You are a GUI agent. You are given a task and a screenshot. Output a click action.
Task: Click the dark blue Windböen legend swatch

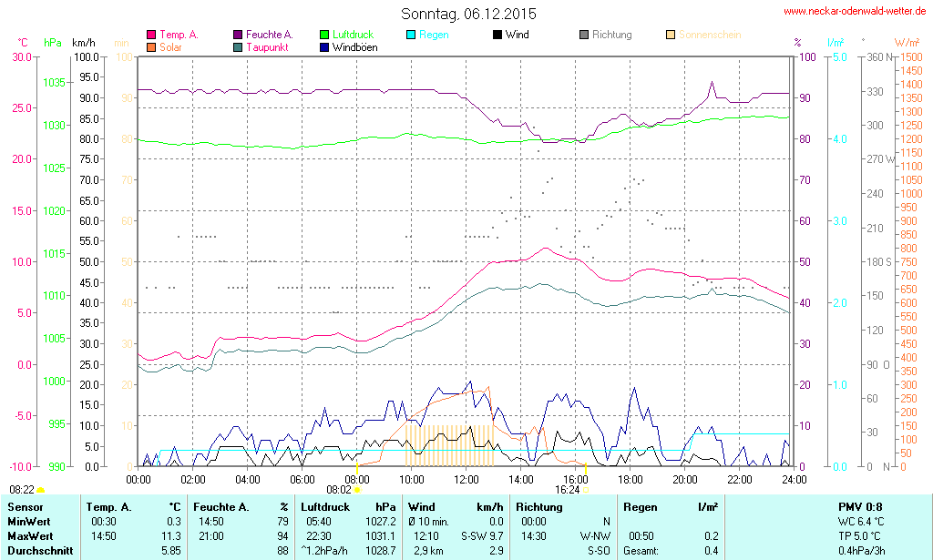pyautogui.click(x=324, y=46)
